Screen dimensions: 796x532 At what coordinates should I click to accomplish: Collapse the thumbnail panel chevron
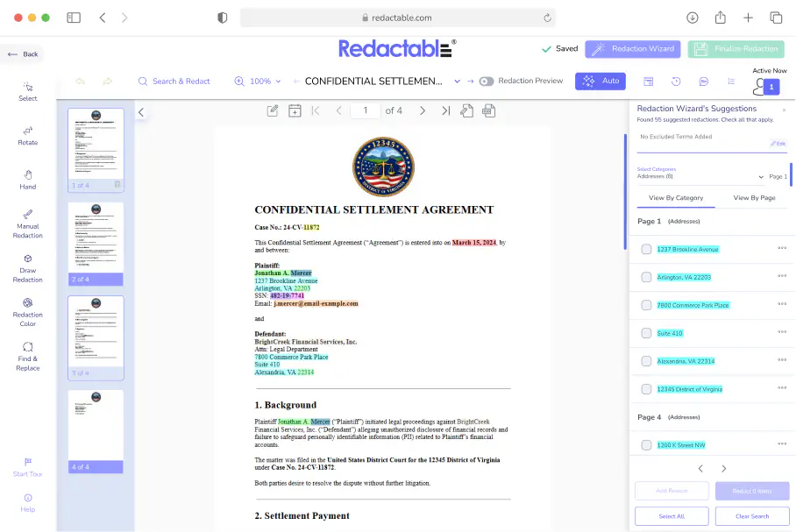pos(141,112)
